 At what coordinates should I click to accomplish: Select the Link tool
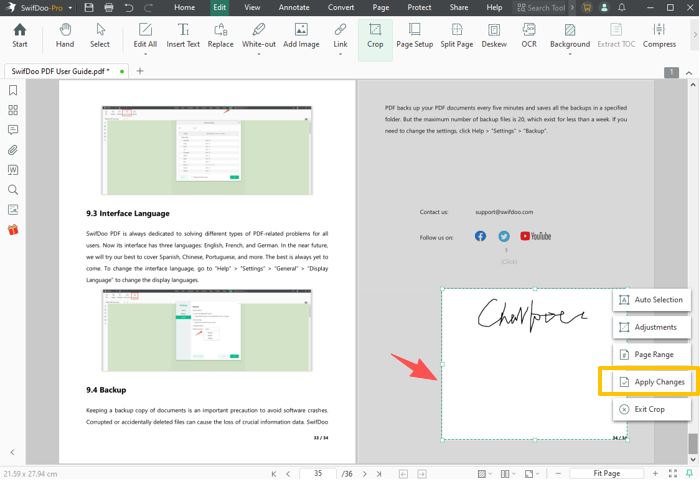coord(340,36)
